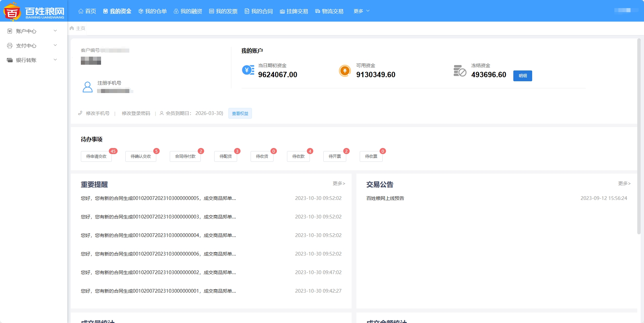
Task: Open the 百姓粮网上线预告 announcement
Action: coord(385,198)
